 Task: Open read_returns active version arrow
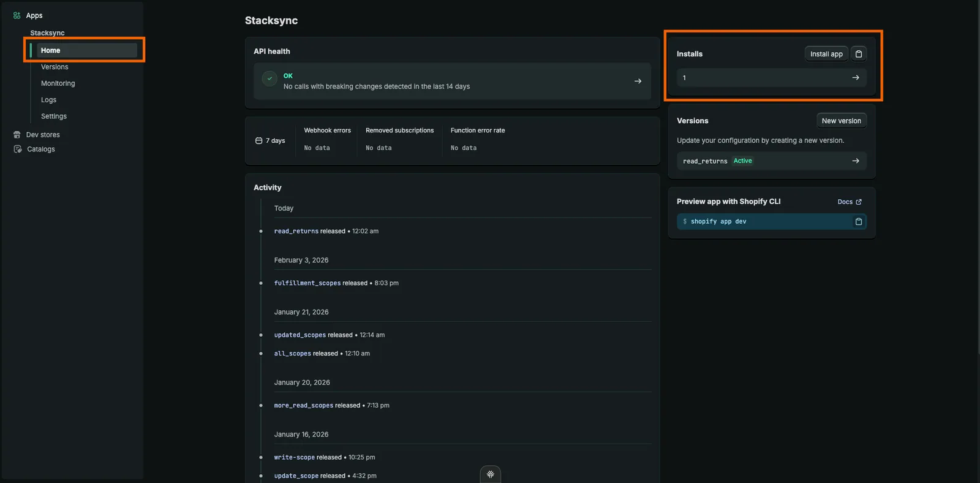coord(856,161)
